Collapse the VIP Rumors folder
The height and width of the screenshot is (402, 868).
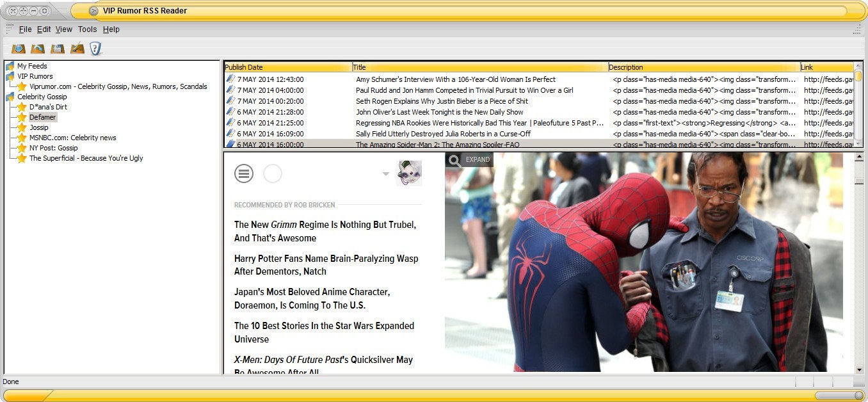(x=10, y=76)
